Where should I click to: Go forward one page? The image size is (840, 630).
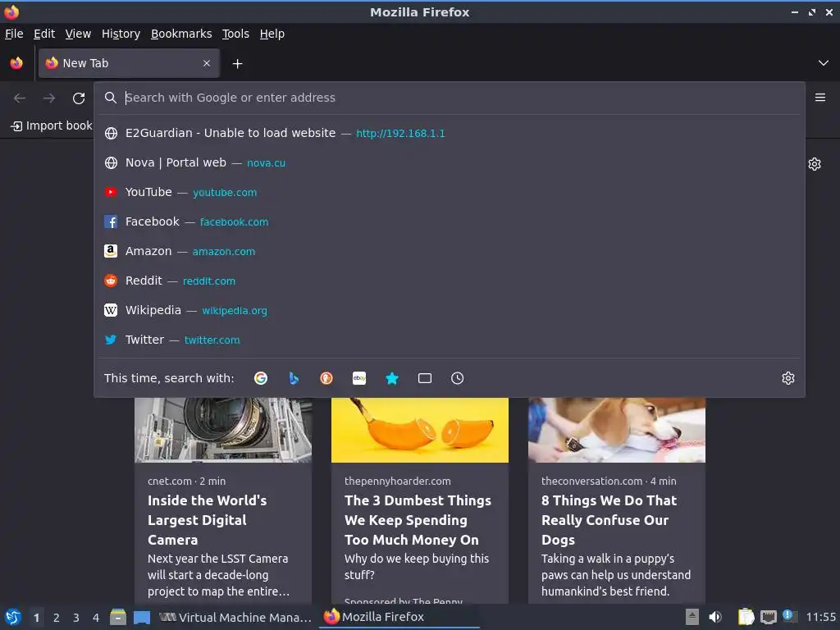[49, 98]
